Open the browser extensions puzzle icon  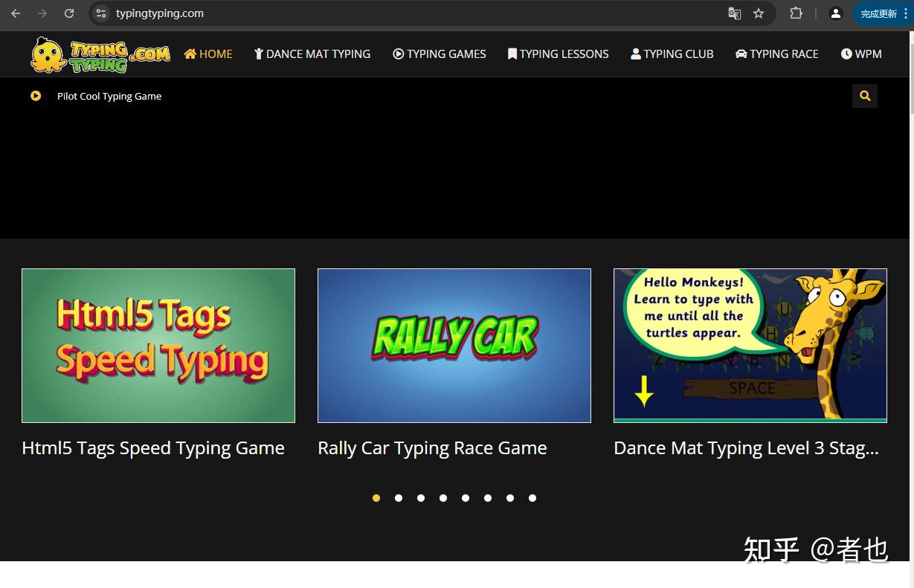tap(796, 13)
